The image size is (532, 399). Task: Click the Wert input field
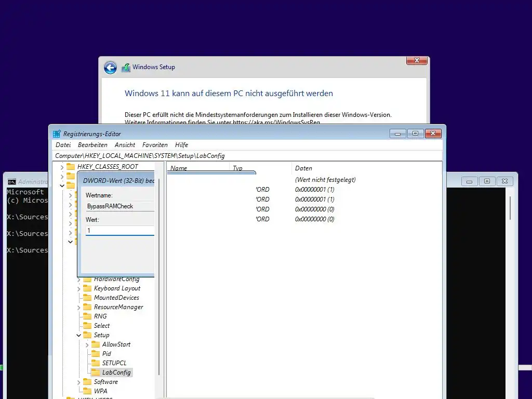[120, 231]
